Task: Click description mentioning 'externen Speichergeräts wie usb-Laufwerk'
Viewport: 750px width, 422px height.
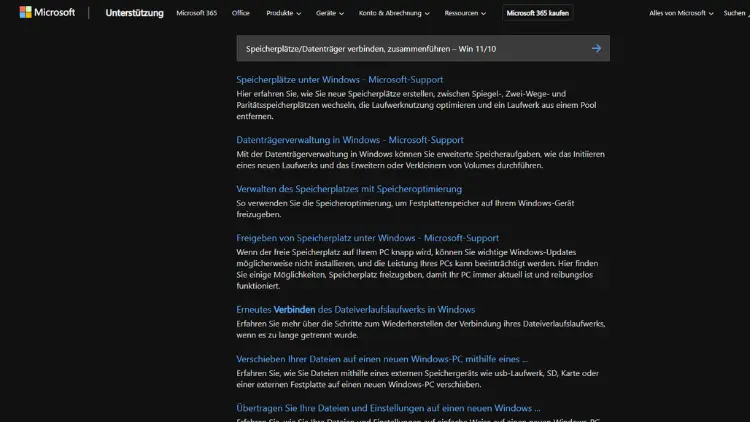Action: click(x=418, y=378)
